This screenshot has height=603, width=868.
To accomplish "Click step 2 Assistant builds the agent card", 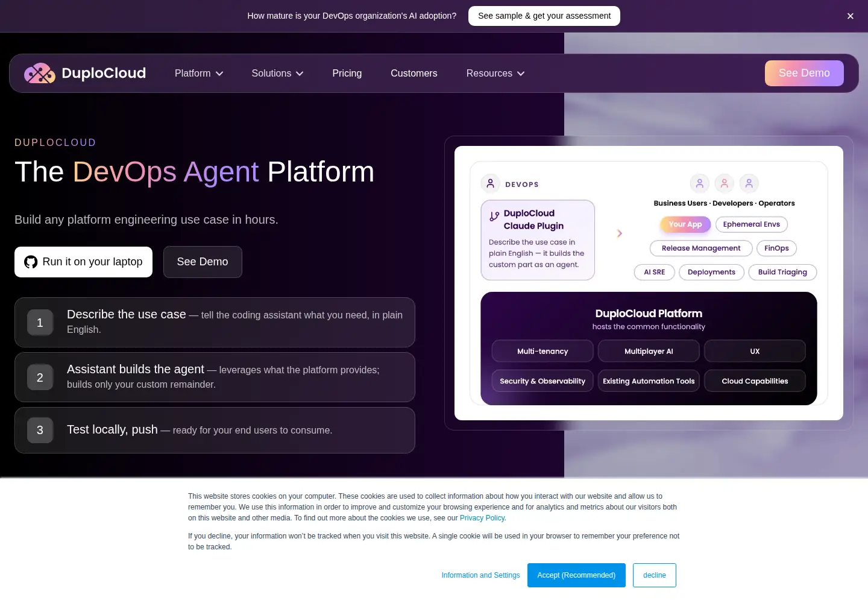I will coord(215,377).
